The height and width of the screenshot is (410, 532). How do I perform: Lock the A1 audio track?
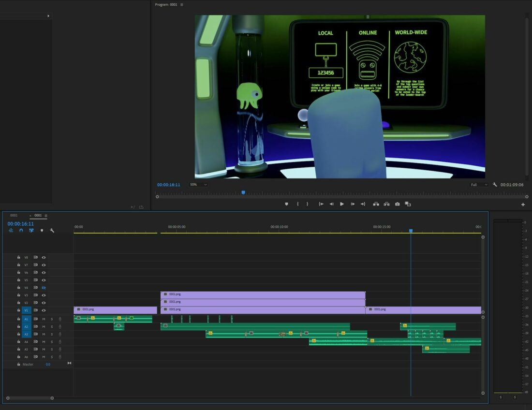19,319
